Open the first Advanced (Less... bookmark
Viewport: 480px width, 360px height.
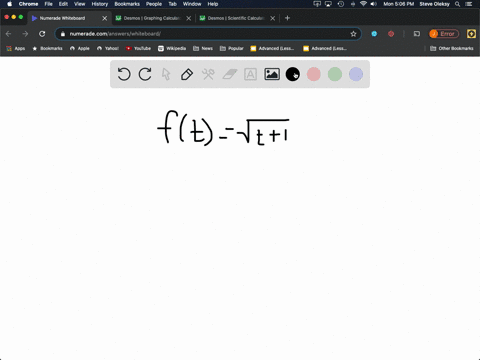(x=272, y=48)
